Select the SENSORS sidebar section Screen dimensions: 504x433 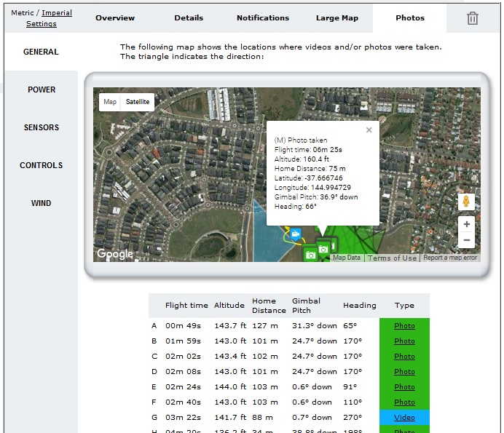(42, 127)
